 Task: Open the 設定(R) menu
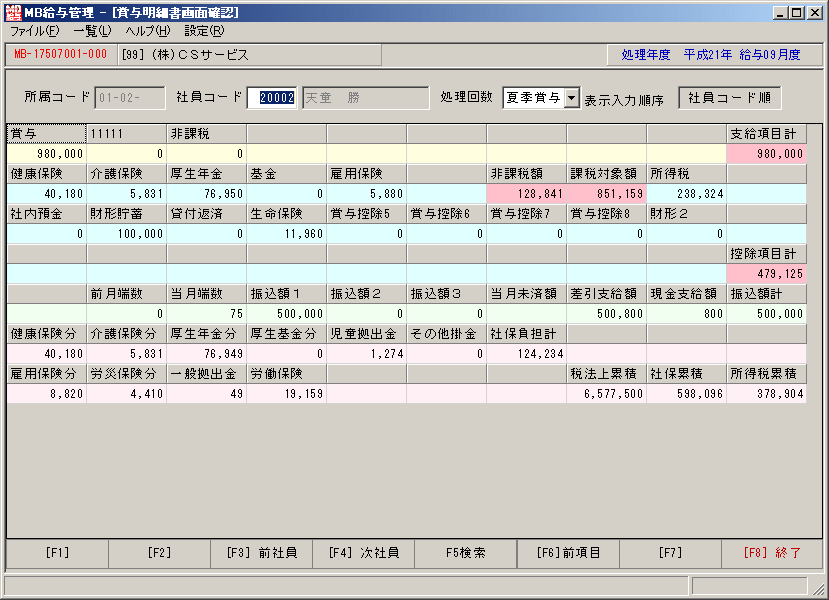(205, 31)
